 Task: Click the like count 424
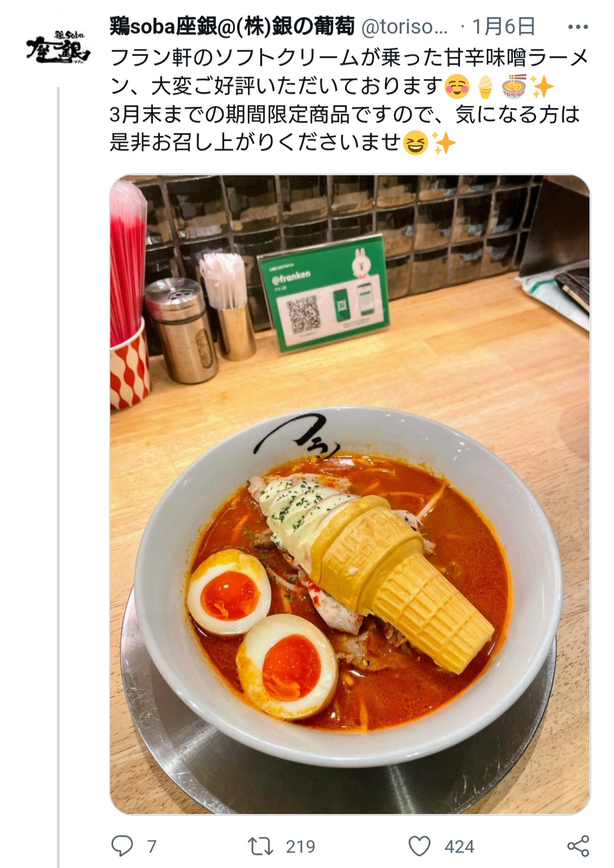click(x=459, y=846)
